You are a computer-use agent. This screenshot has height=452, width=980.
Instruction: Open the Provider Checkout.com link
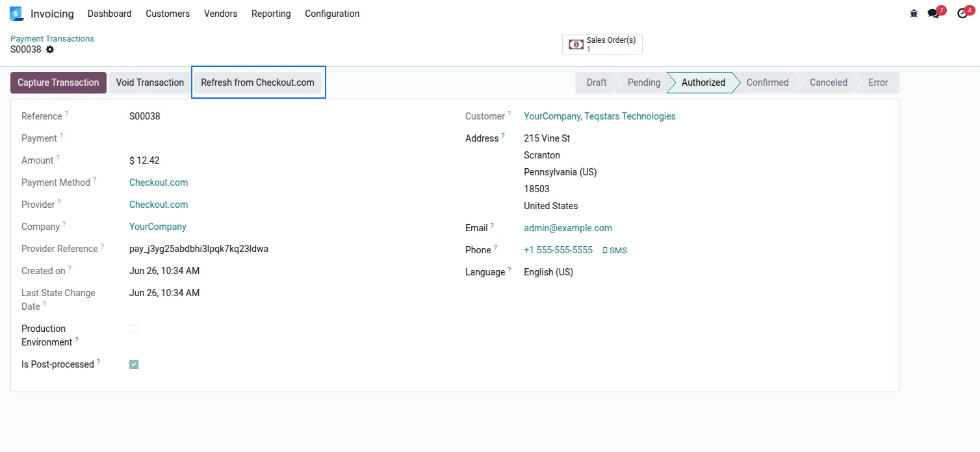[159, 205]
